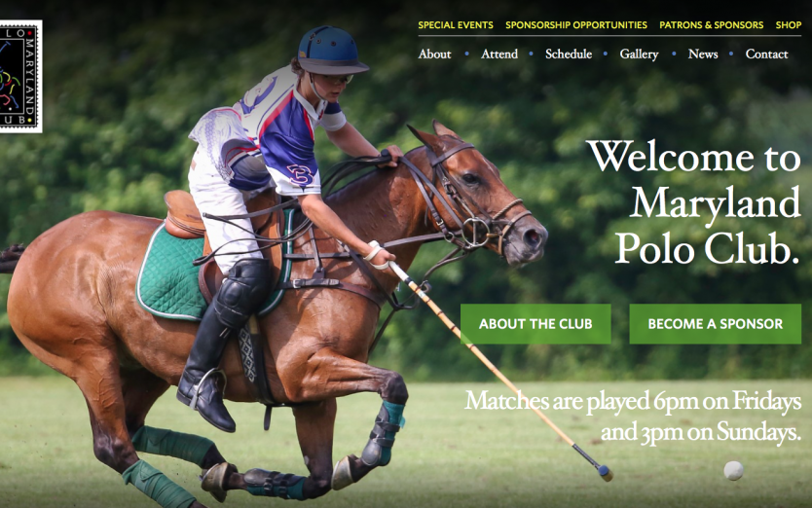Open the Schedule menu
Image resolution: width=812 pixels, height=508 pixels.
tap(568, 54)
